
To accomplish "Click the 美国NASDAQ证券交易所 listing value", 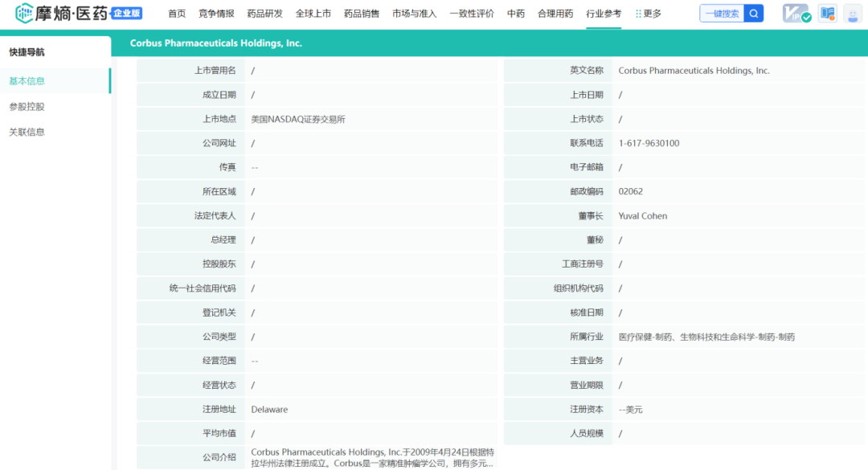I will [298, 119].
